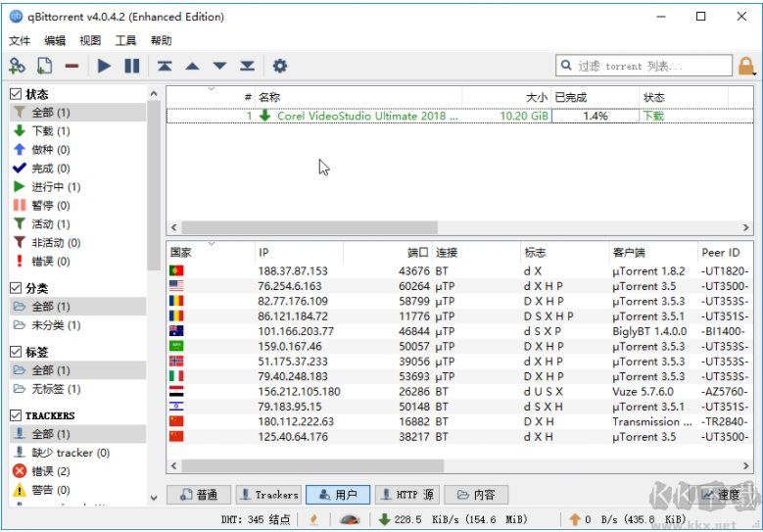Resume torrent with the play icon

click(x=104, y=66)
